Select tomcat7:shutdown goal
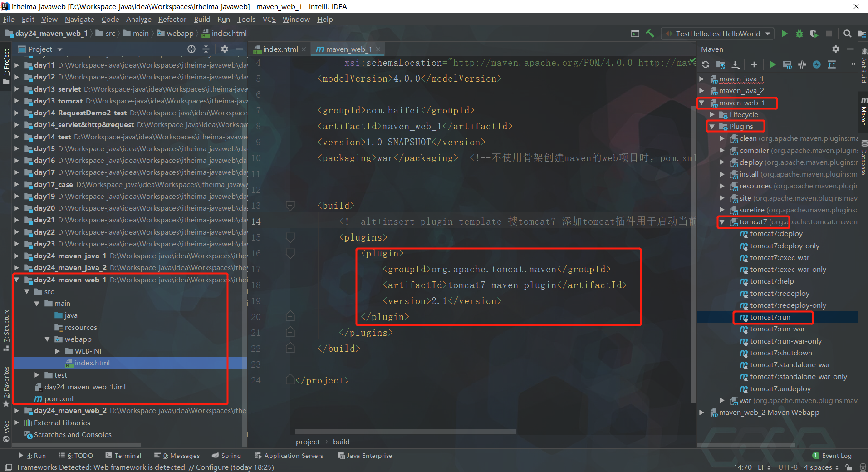This screenshot has width=868, height=472. (x=781, y=353)
